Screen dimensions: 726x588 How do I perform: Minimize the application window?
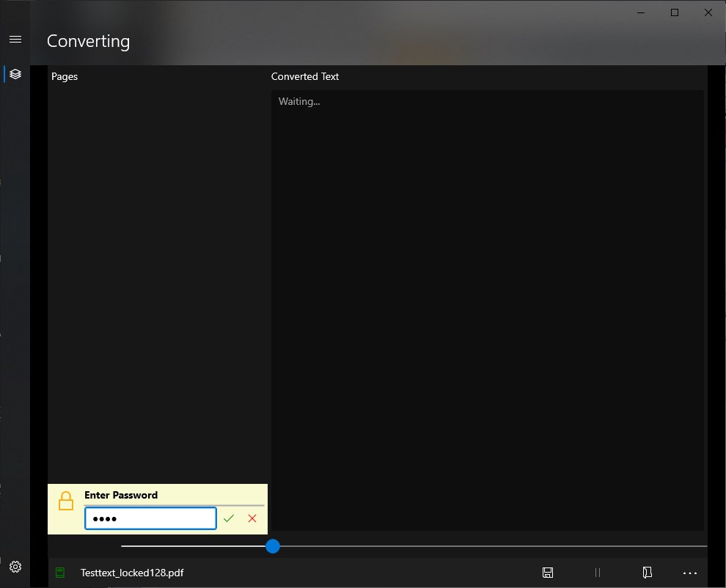pos(641,12)
